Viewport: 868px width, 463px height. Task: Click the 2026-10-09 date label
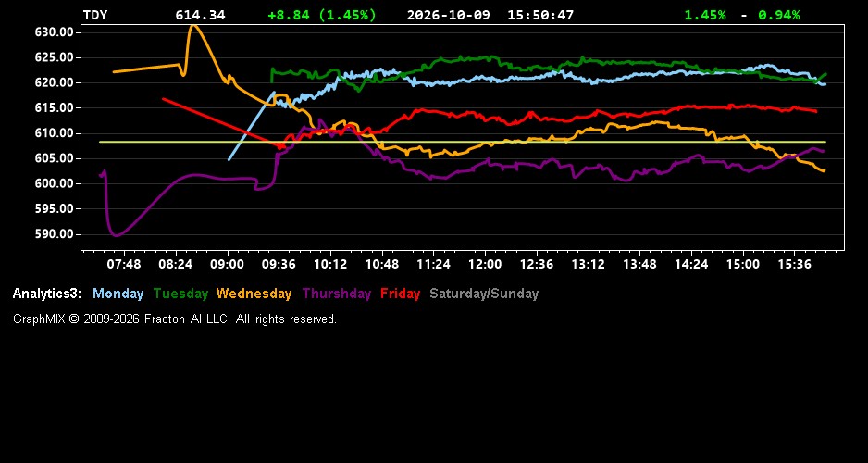coord(449,15)
